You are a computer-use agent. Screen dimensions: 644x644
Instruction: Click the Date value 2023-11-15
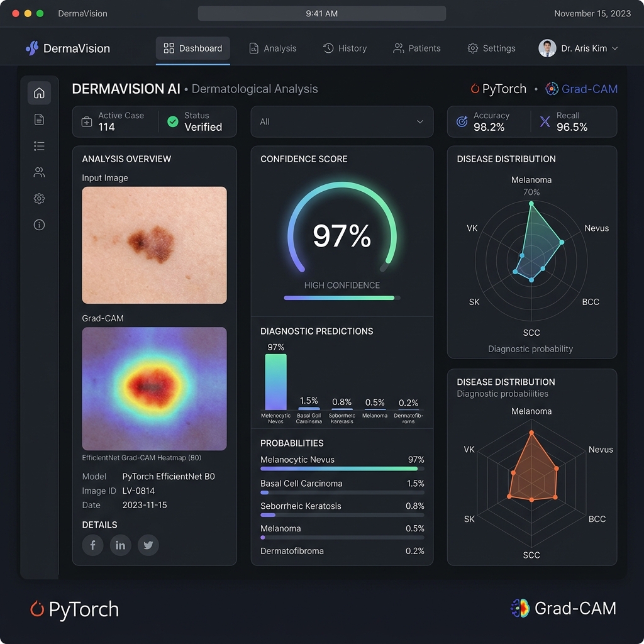[145, 505]
